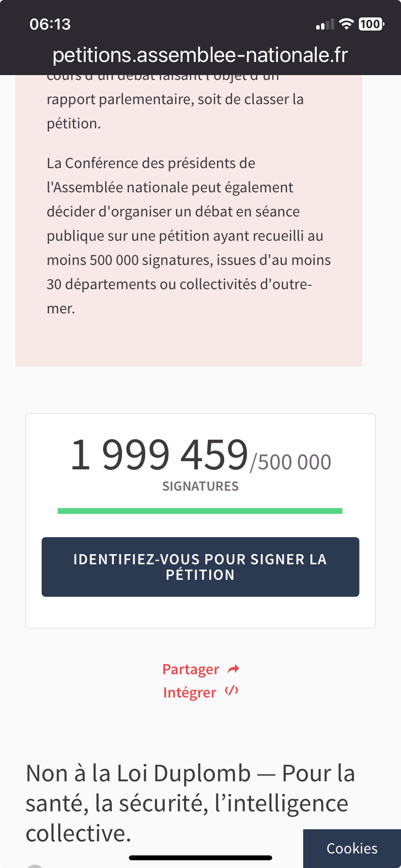
Task: Select the Partager link
Action: 191,669
